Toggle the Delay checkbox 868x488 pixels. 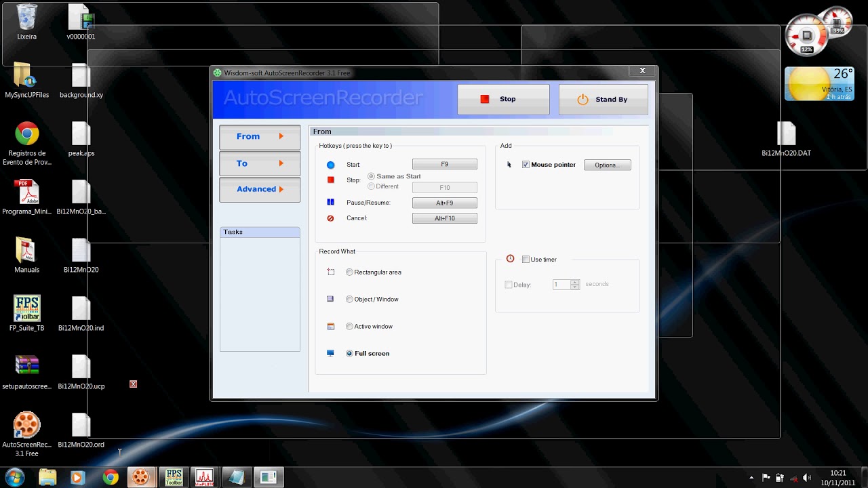509,285
